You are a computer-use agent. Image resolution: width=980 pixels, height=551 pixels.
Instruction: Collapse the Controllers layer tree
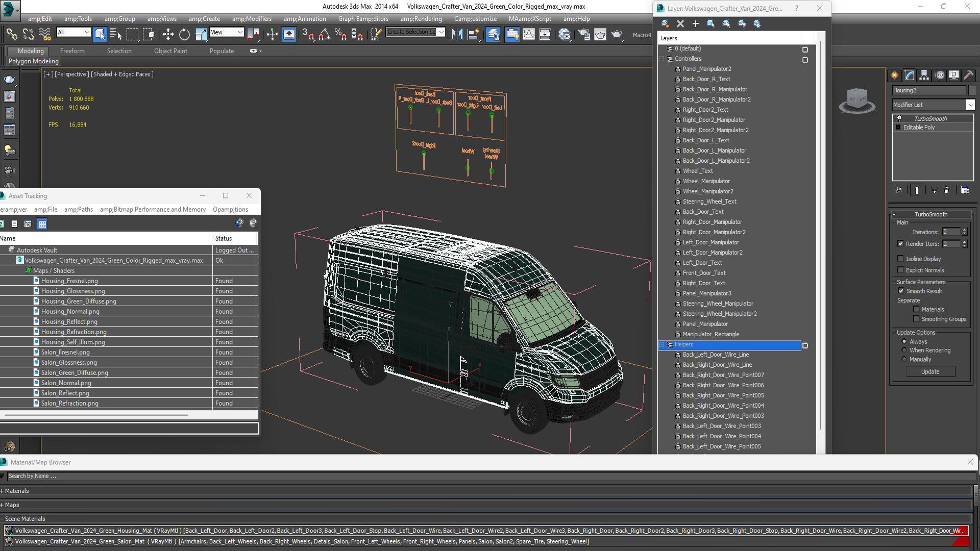coord(662,59)
